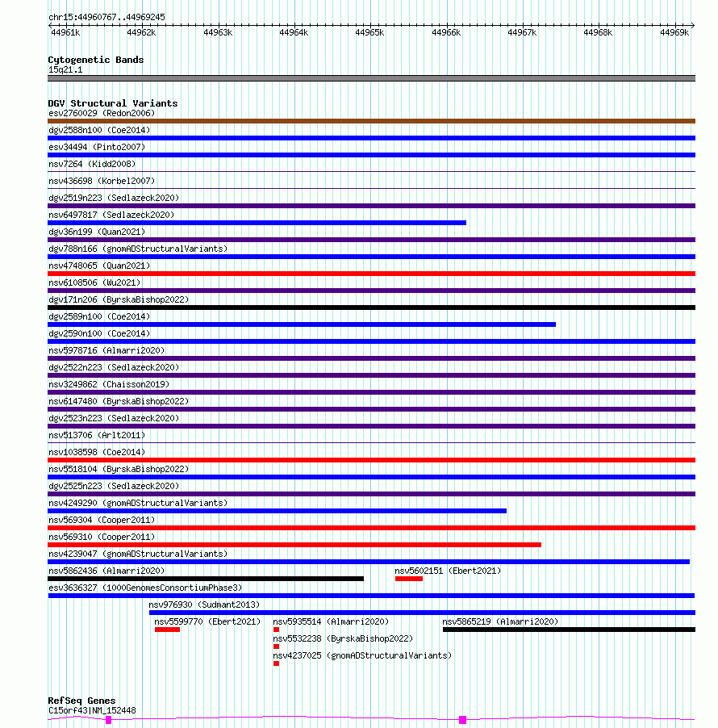Click the blue dgv2589n100 feature bar

(302, 324)
